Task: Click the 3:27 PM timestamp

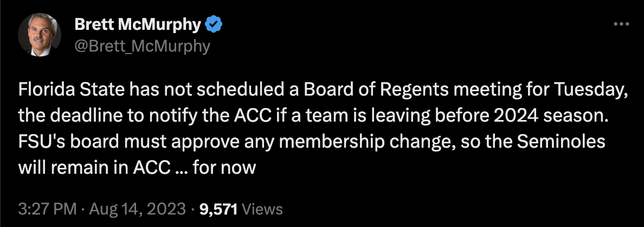Action: [47, 209]
